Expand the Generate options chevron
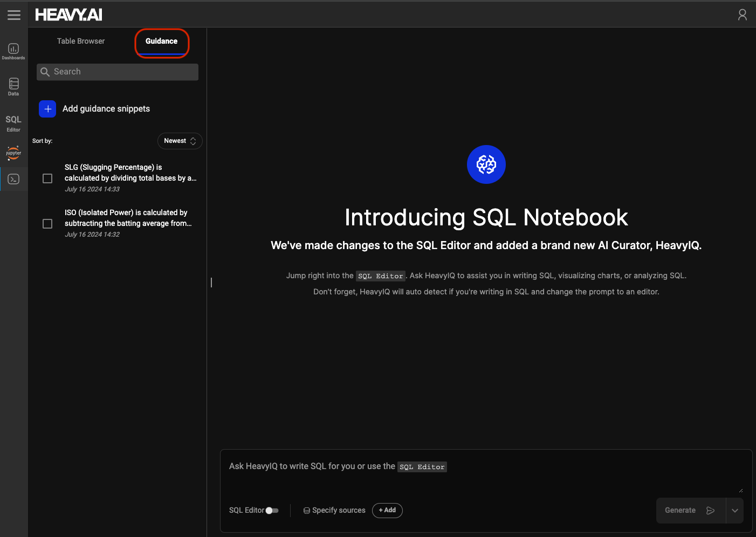This screenshot has width=756, height=537. (x=734, y=511)
